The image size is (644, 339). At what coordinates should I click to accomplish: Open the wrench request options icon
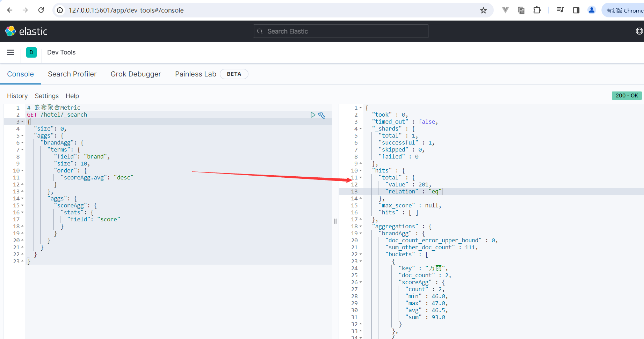point(322,115)
